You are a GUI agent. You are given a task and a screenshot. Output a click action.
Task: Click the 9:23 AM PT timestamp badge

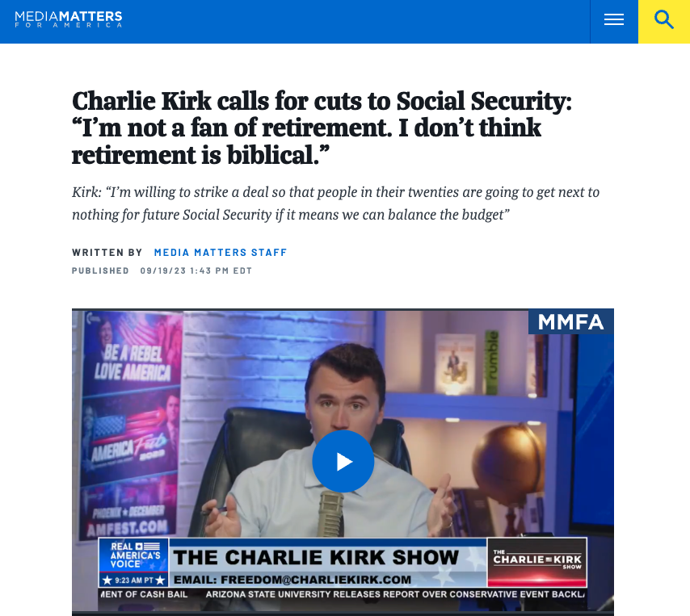pyautogui.click(x=134, y=580)
